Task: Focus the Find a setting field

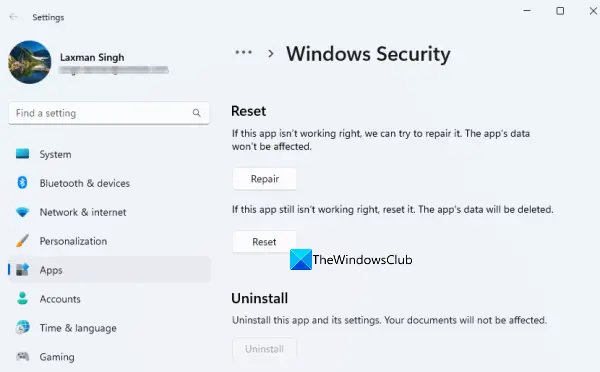Action: click(109, 113)
